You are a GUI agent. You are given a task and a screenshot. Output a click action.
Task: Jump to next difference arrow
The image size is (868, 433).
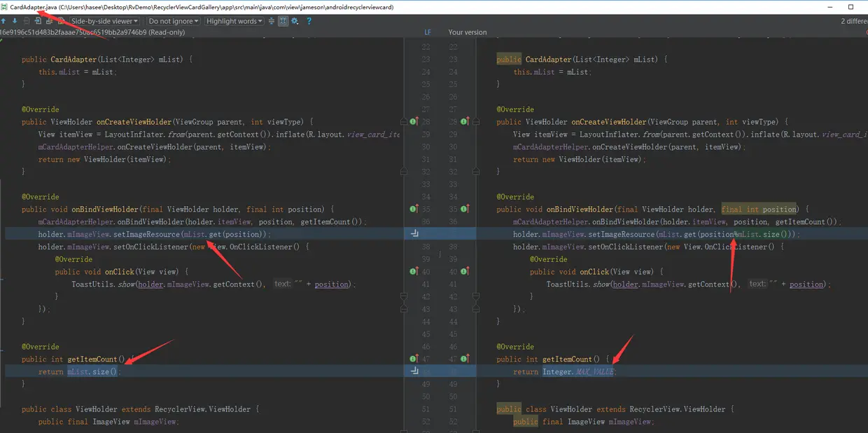tap(15, 21)
